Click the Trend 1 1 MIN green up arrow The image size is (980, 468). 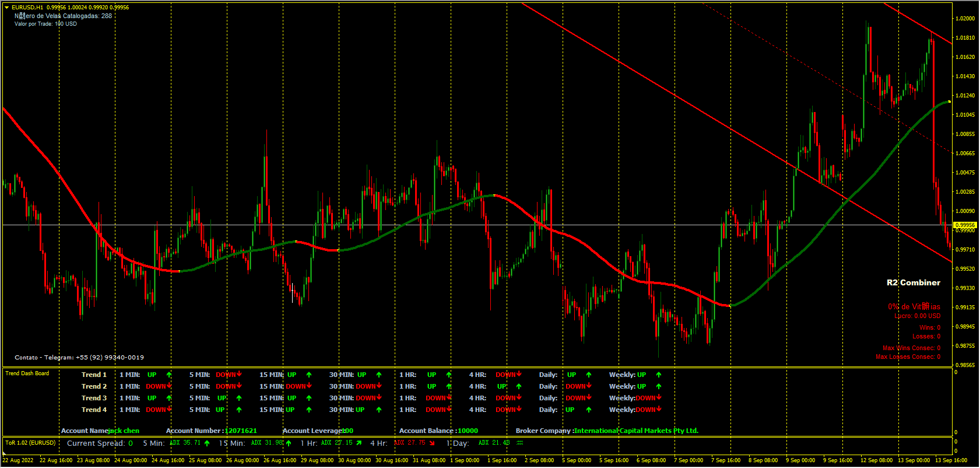tap(169, 375)
